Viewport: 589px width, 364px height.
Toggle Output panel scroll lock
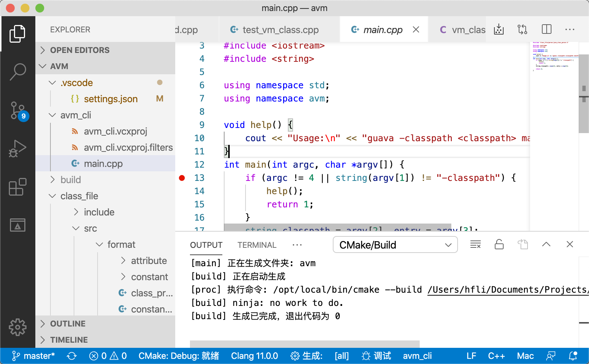499,244
